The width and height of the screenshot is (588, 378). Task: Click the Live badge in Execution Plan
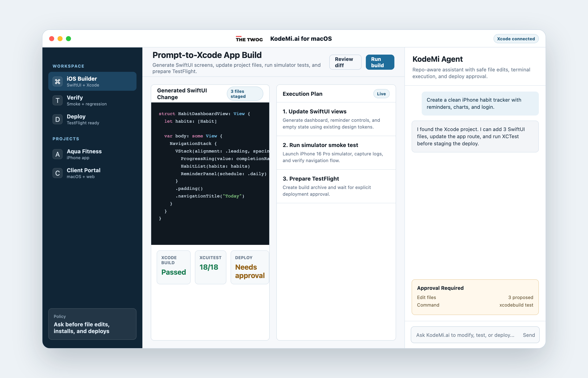click(381, 94)
